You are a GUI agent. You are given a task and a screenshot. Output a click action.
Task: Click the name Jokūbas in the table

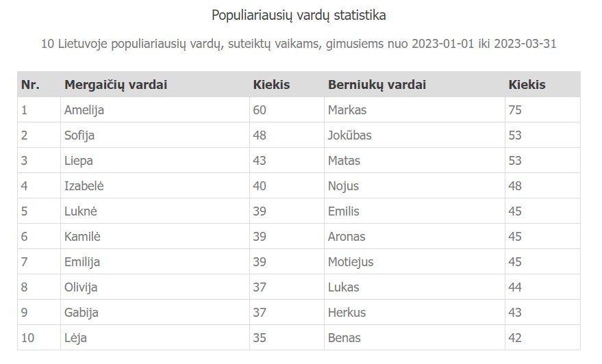click(349, 135)
